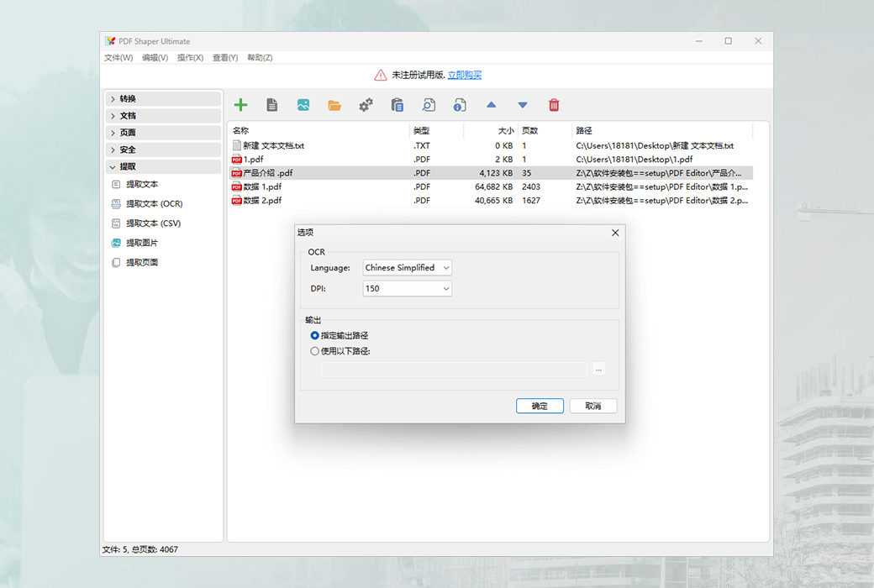The height and width of the screenshot is (588, 874).
Task: Open the gears settings icon on the toolbar
Action: coord(365,104)
